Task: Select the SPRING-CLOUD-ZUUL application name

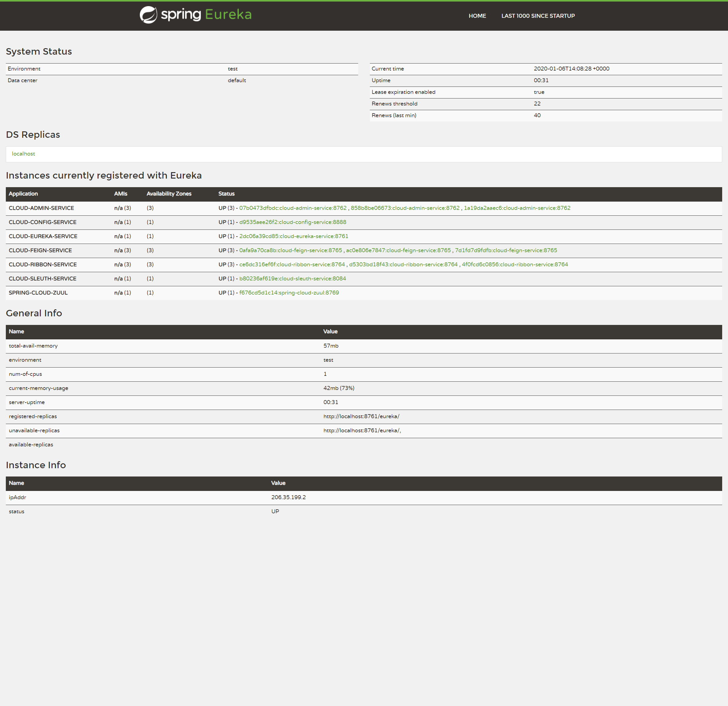Action: coord(38,293)
